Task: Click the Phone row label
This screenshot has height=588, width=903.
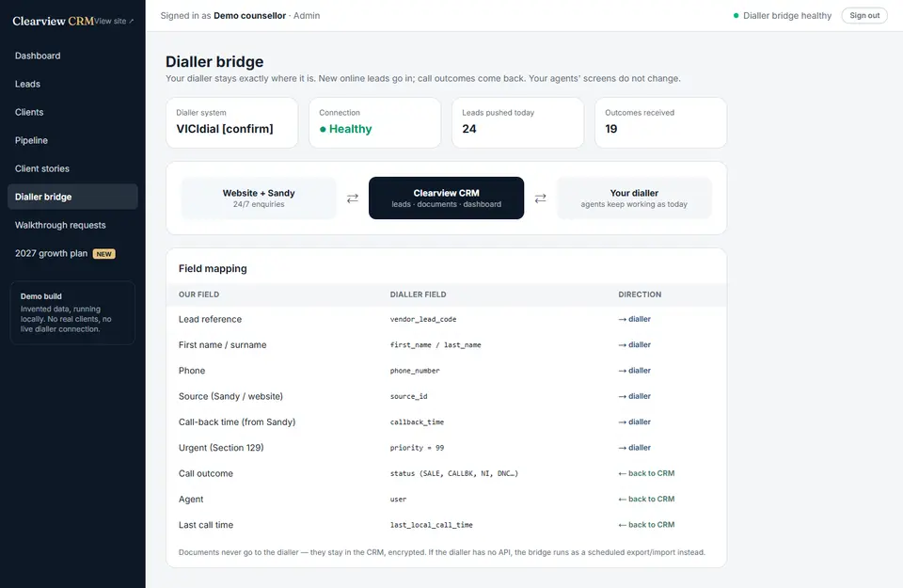Action: (192, 371)
